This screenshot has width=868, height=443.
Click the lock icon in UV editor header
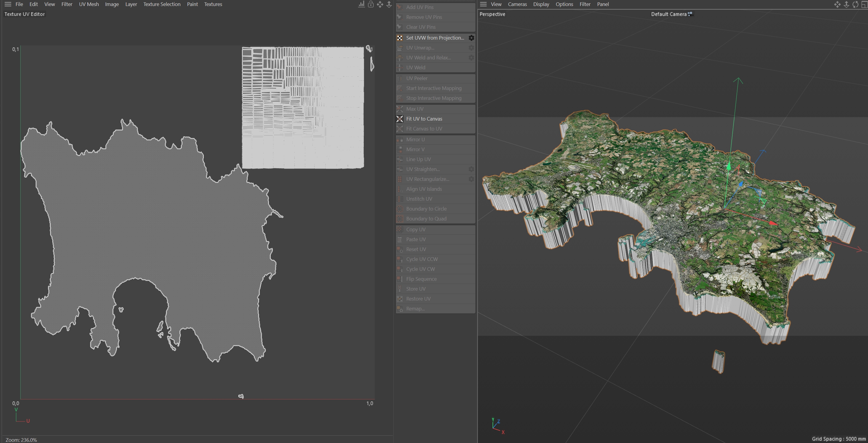370,4
